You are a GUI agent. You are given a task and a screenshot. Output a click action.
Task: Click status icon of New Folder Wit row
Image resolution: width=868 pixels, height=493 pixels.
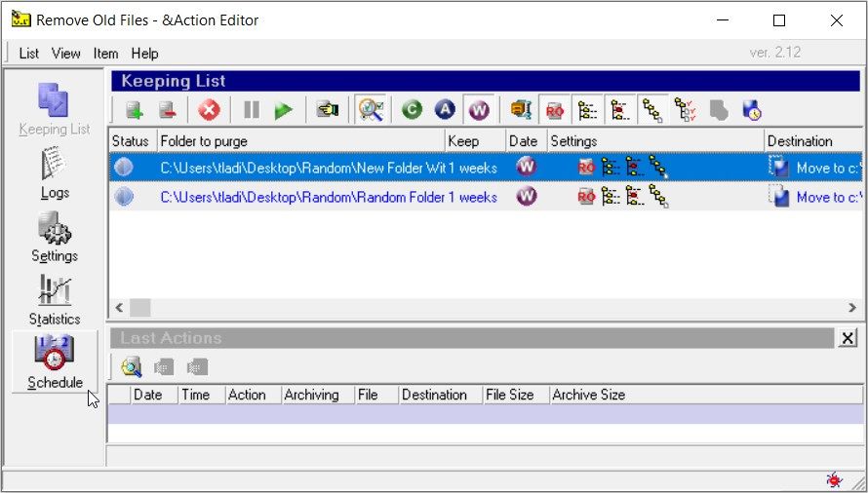coord(124,168)
